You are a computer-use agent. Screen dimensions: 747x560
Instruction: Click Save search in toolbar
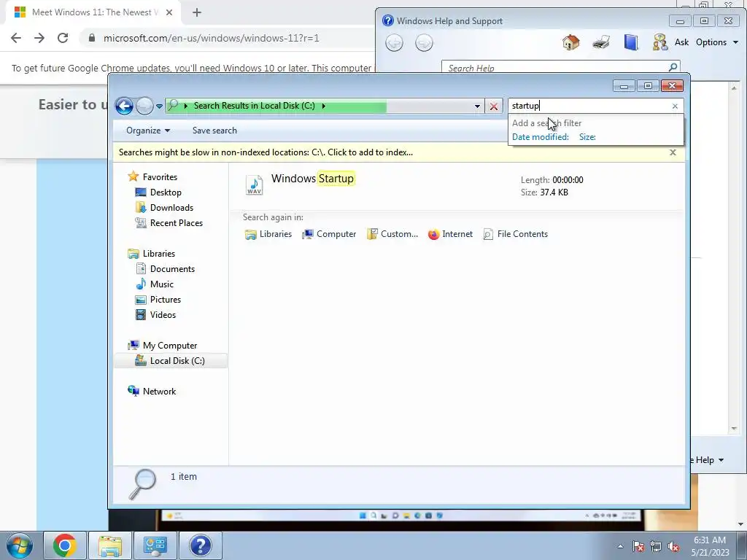tap(214, 131)
